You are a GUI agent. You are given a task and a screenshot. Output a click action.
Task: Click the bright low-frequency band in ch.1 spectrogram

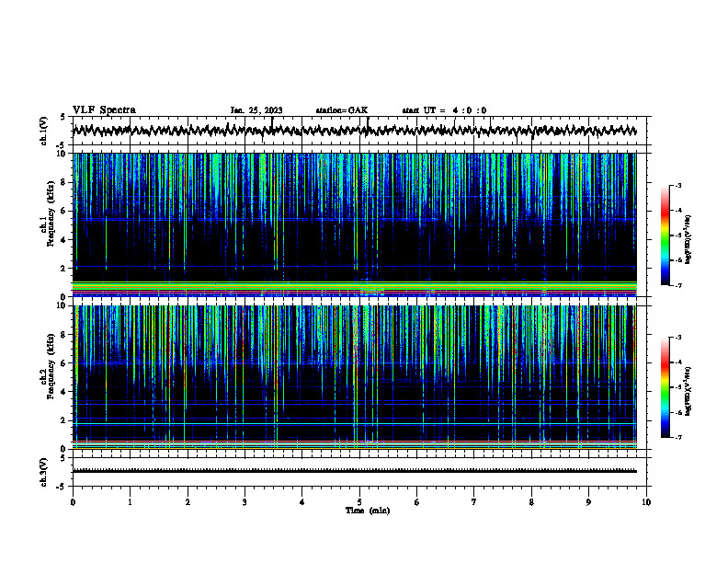(x=354, y=288)
